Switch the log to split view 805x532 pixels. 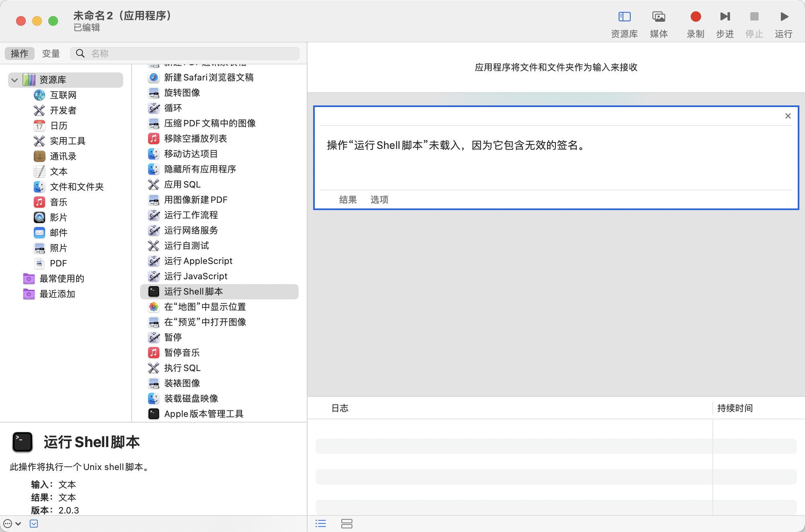coord(347,524)
